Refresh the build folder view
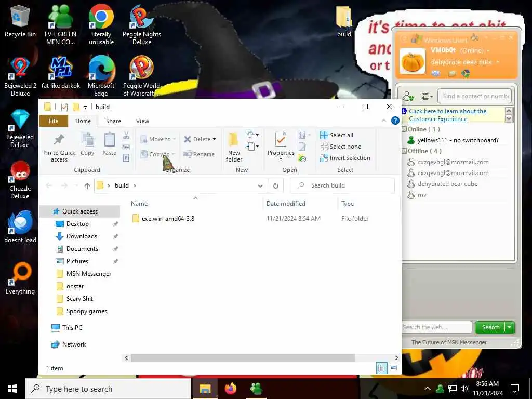The width and height of the screenshot is (532, 399). (276, 185)
